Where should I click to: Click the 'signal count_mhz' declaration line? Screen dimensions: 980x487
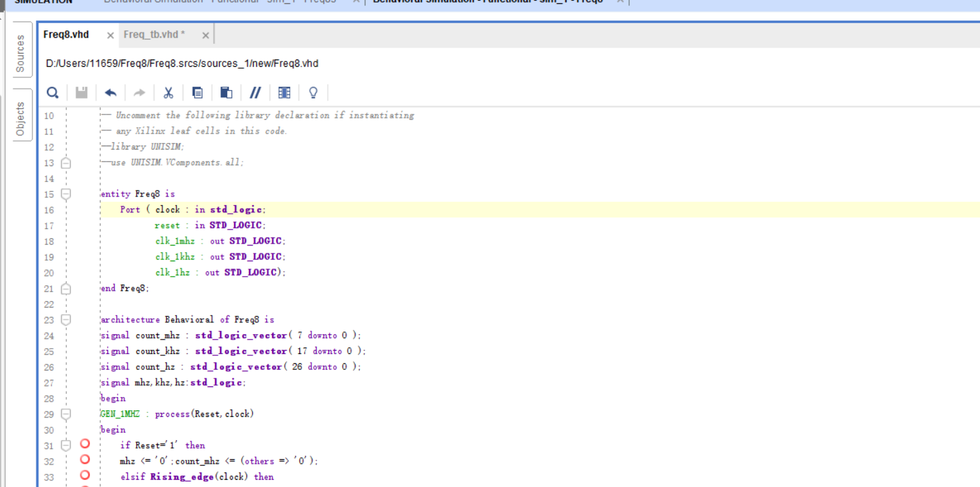coord(231,335)
